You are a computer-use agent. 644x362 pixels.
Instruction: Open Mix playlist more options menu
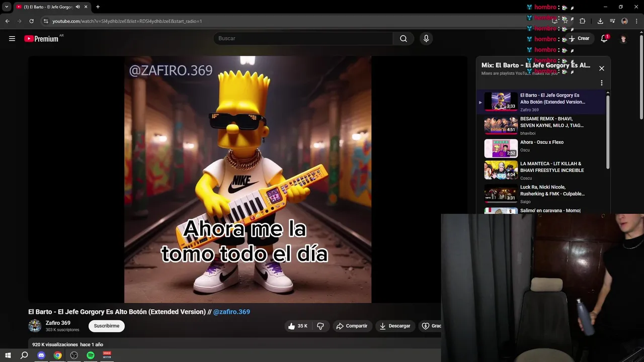(x=602, y=83)
